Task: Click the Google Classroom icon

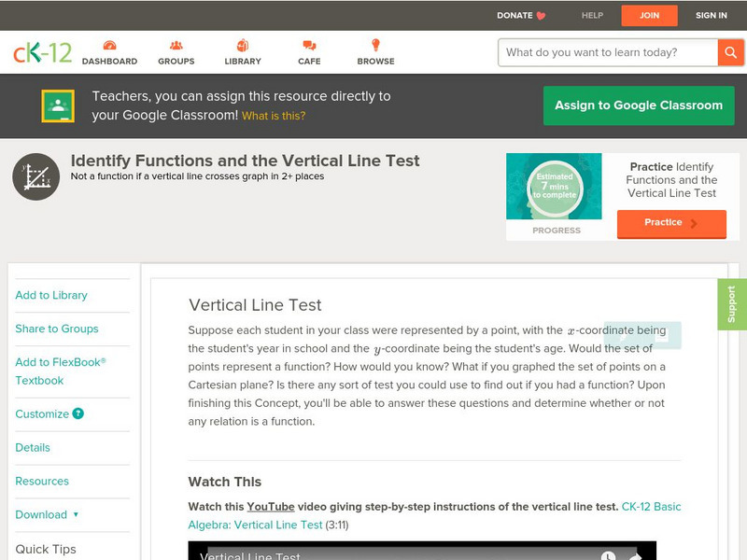Action: [x=58, y=106]
